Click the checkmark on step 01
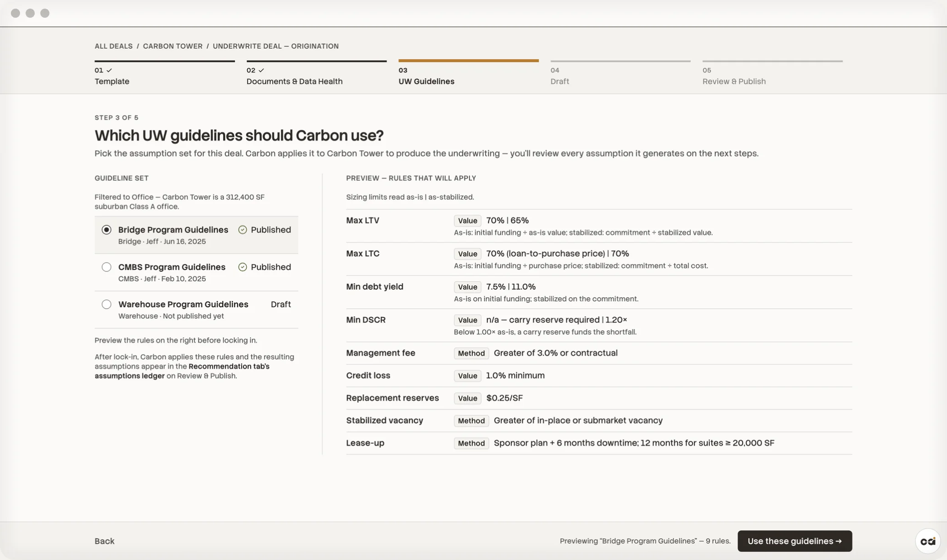947x560 pixels. 109,70
